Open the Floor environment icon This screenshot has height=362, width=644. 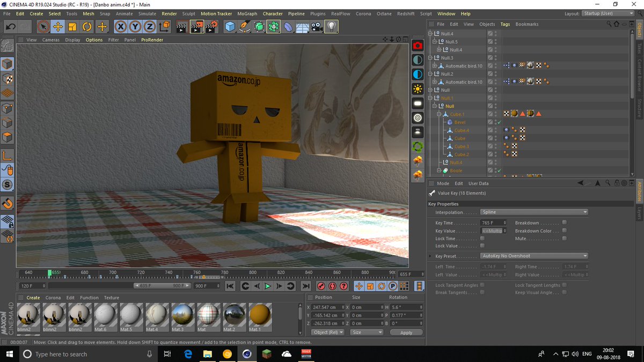tap(303, 26)
